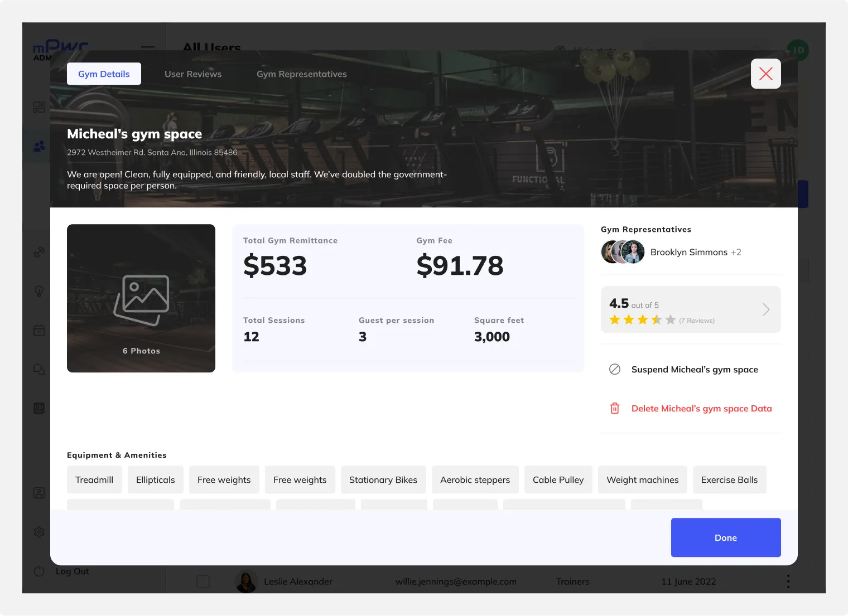Switch to the Gym Details tab
This screenshot has width=848, height=616.
(x=104, y=74)
